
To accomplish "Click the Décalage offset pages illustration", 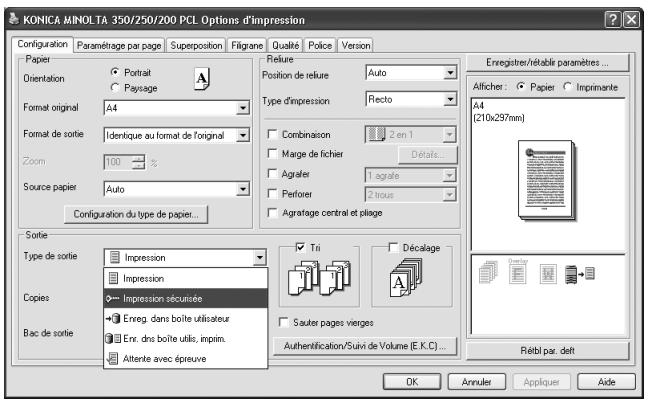I will pyautogui.click(x=406, y=278).
